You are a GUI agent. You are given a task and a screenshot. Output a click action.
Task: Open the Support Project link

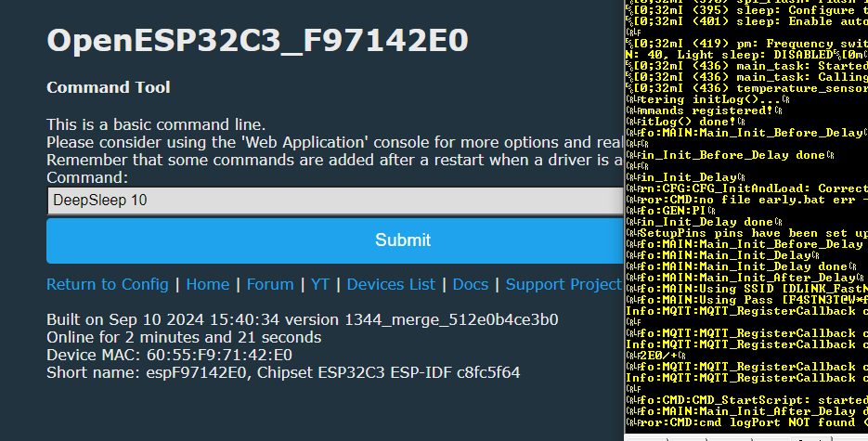pos(564,284)
